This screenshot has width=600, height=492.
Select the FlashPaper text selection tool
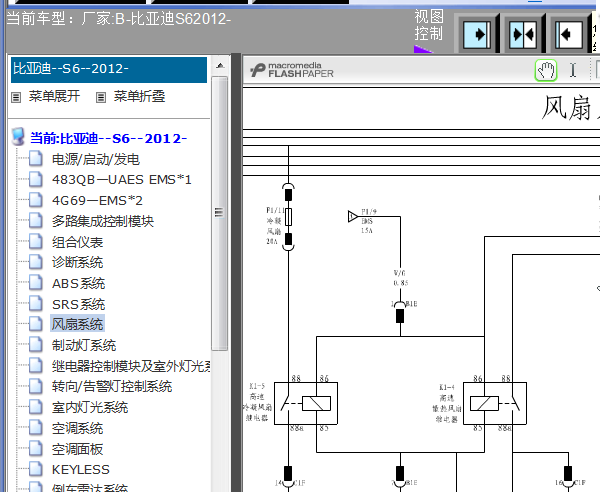tap(573, 70)
